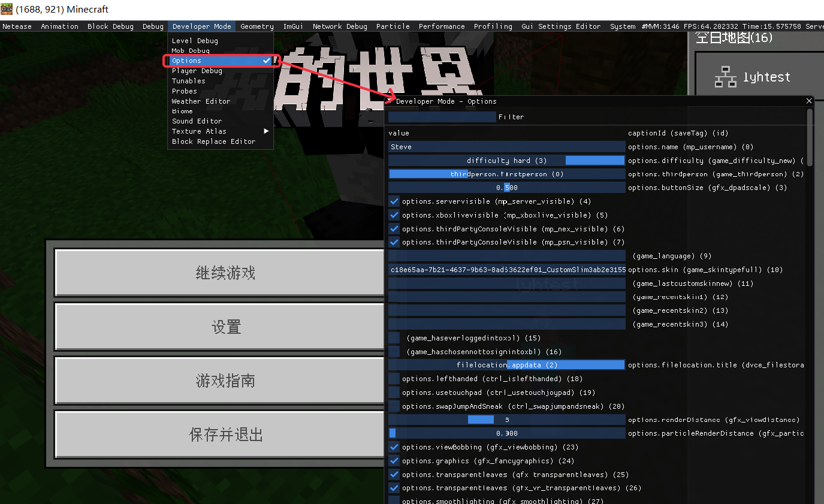Open the System menu
This screenshot has width=824, height=504.
click(623, 26)
